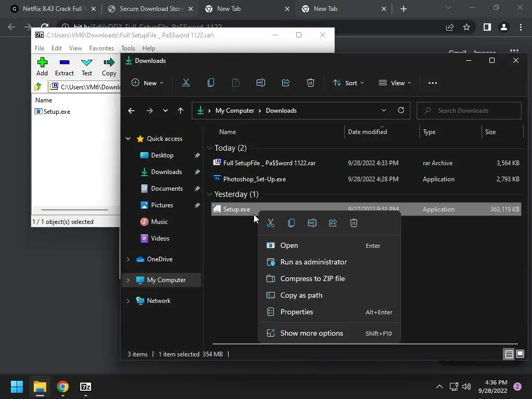Switch to large thumbnails view in status bar
Screen dimensions: 532x399
point(520,354)
